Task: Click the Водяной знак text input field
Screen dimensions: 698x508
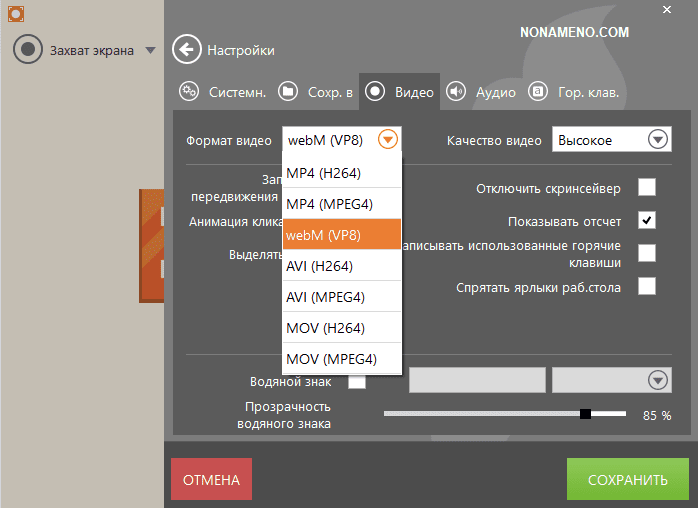Action: coord(477,381)
